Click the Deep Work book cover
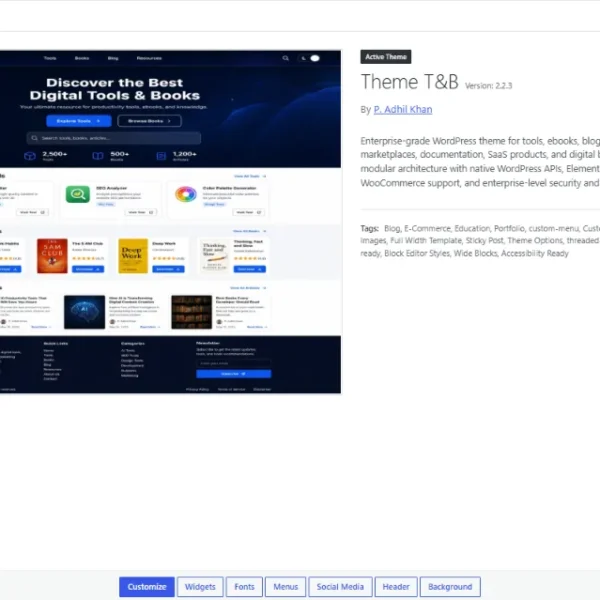Screen dimensions: 600x600 133,256
